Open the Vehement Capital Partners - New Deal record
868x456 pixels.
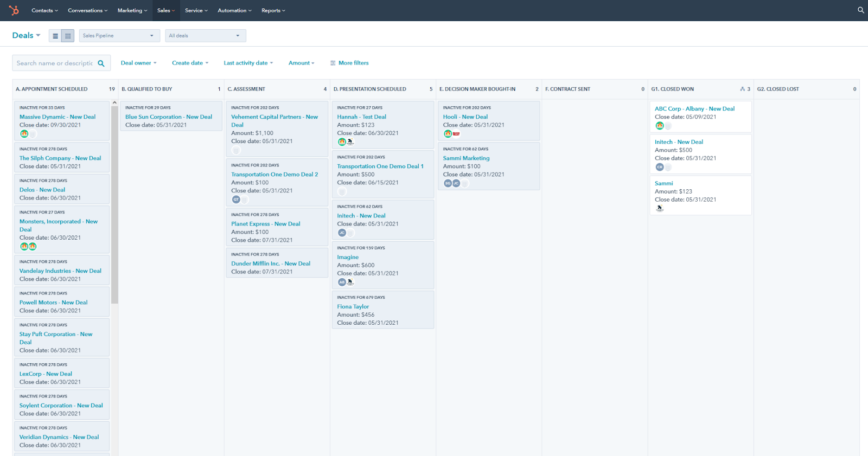[275, 121]
